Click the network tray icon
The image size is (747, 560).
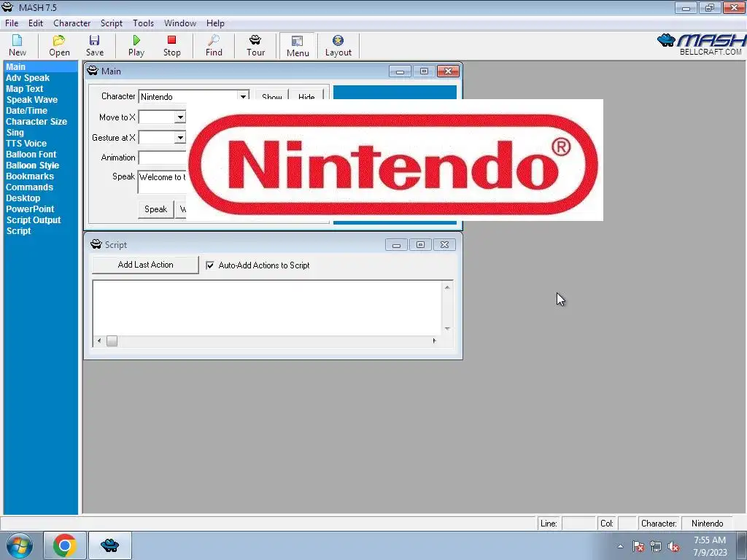(x=656, y=546)
